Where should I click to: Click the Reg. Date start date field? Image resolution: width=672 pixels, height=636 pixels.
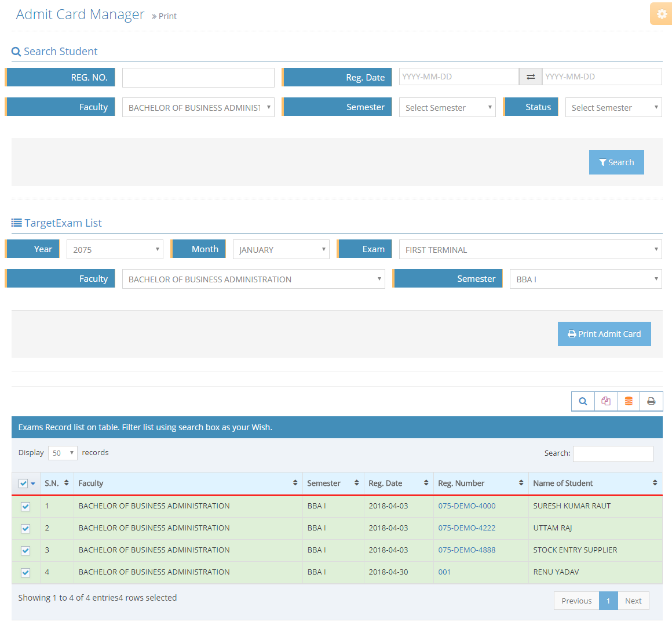pos(459,77)
